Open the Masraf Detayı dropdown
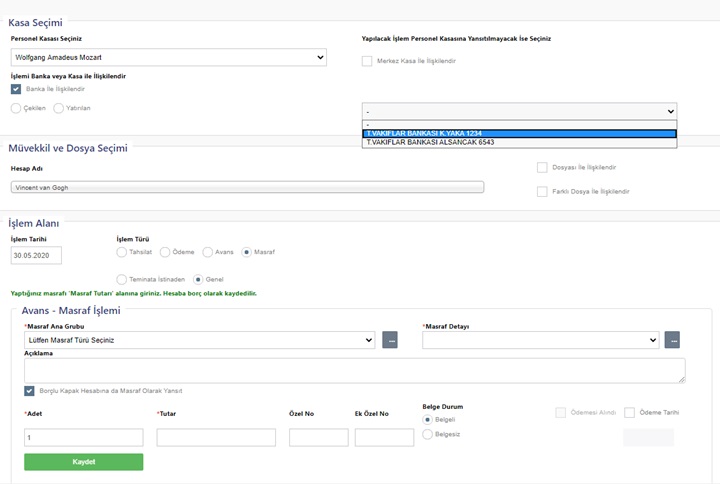The width and height of the screenshot is (720, 484). [540, 340]
